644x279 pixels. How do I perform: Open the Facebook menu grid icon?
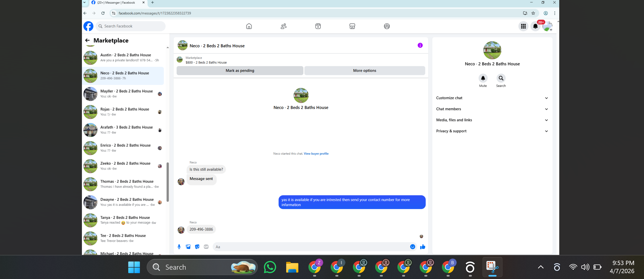coord(523,26)
